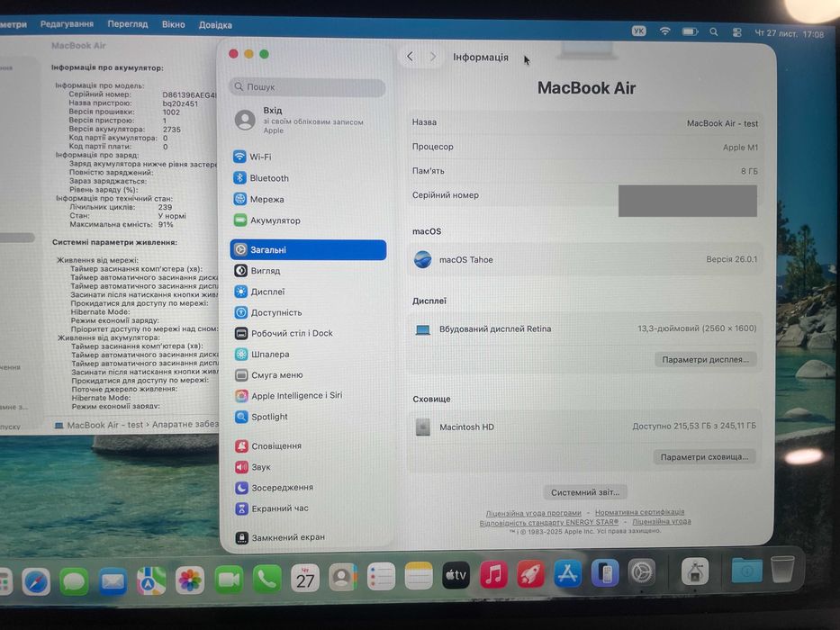Click battery icon in menu bar
840x630 pixels.
pos(690,32)
